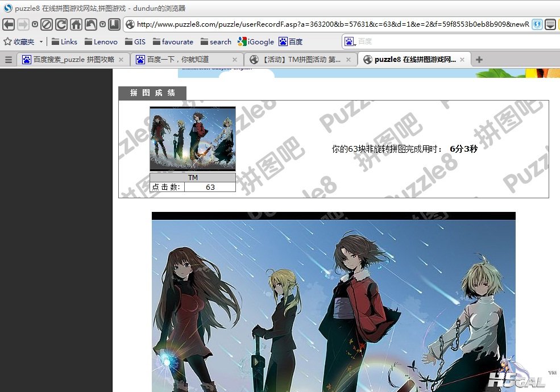
Task: Close the puzzle8 在线拼图游戏网 tab
Action: tap(462, 60)
